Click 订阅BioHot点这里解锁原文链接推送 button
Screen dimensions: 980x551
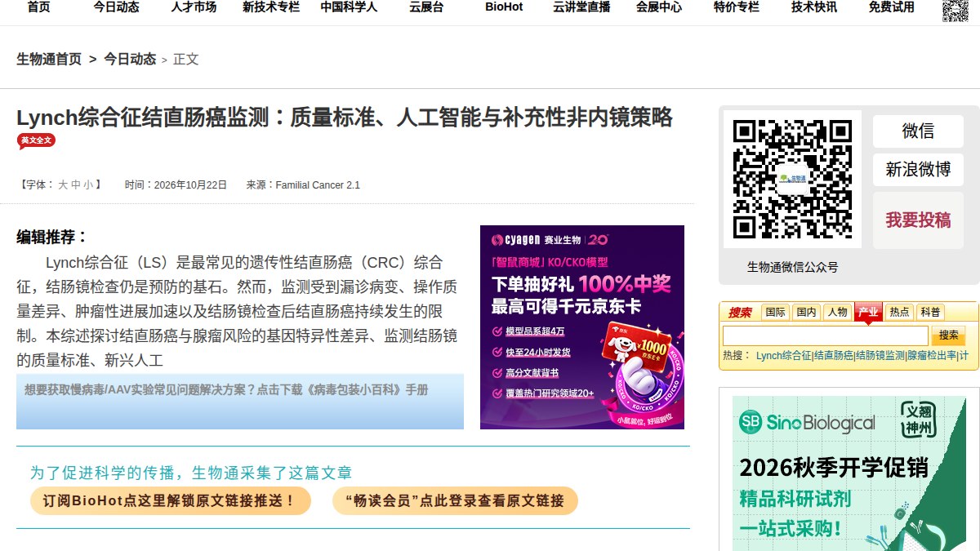pos(171,500)
